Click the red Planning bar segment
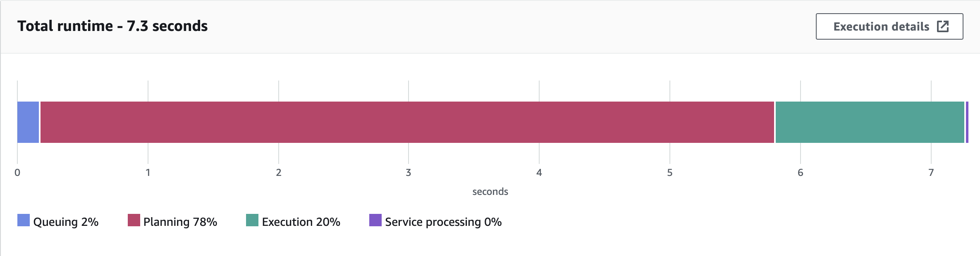This screenshot has width=980, height=256. (x=407, y=122)
